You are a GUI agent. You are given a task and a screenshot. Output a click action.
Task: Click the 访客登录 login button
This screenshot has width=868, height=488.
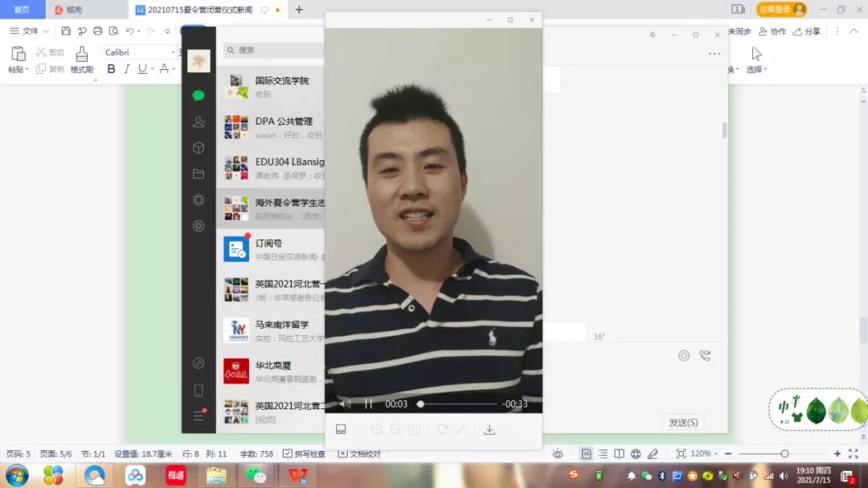(x=780, y=10)
